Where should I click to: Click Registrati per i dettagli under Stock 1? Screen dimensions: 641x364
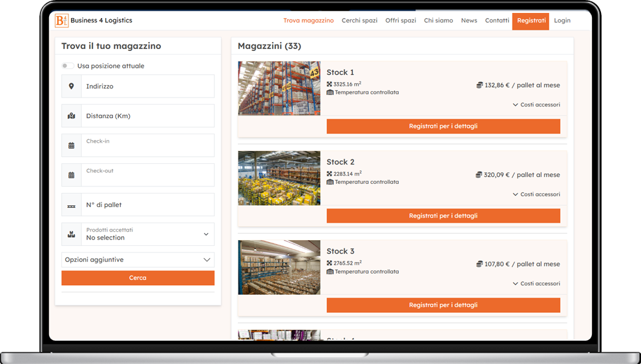tap(443, 126)
